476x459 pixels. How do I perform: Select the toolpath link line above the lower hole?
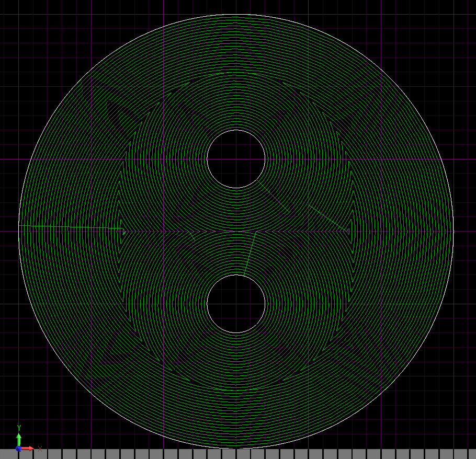click(250, 254)
